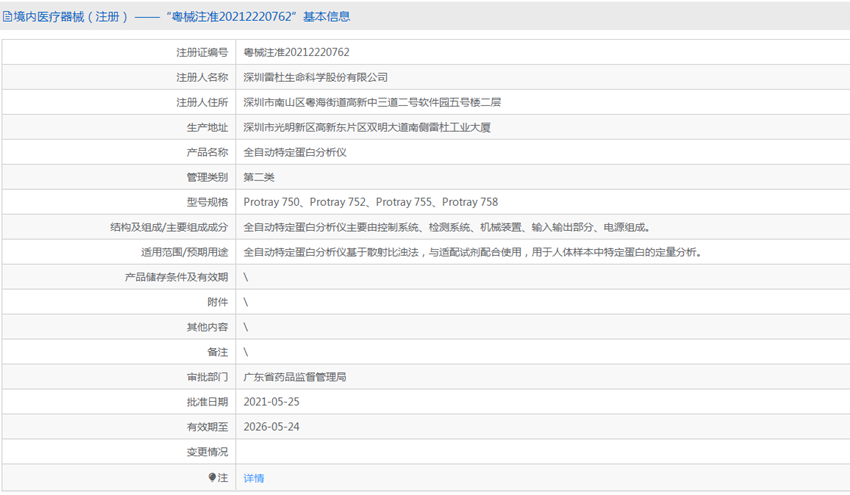Select approval date 2021-05-25
Image resolution: width=850 pixels, height=495 pixels.
click(271, 401)
